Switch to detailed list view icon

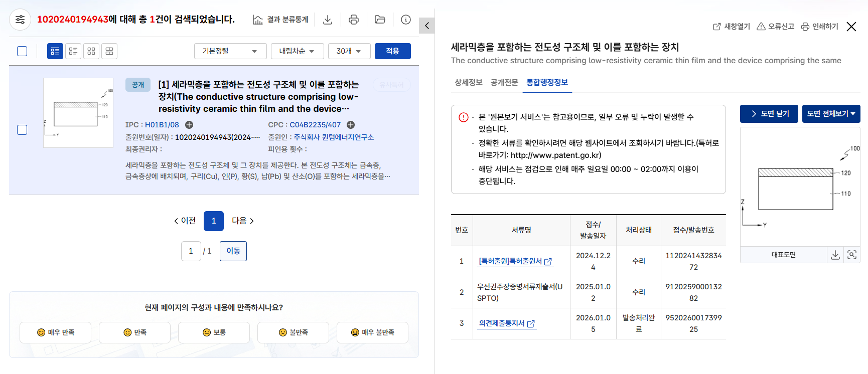(x=55, y=51)
